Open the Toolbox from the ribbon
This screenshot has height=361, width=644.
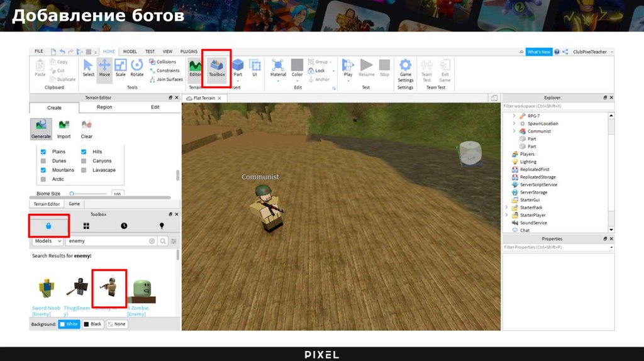coord(217,68)
